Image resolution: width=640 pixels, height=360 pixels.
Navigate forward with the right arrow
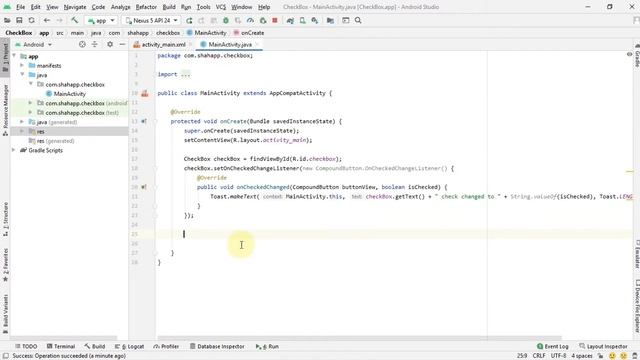[x=60, y=20]
